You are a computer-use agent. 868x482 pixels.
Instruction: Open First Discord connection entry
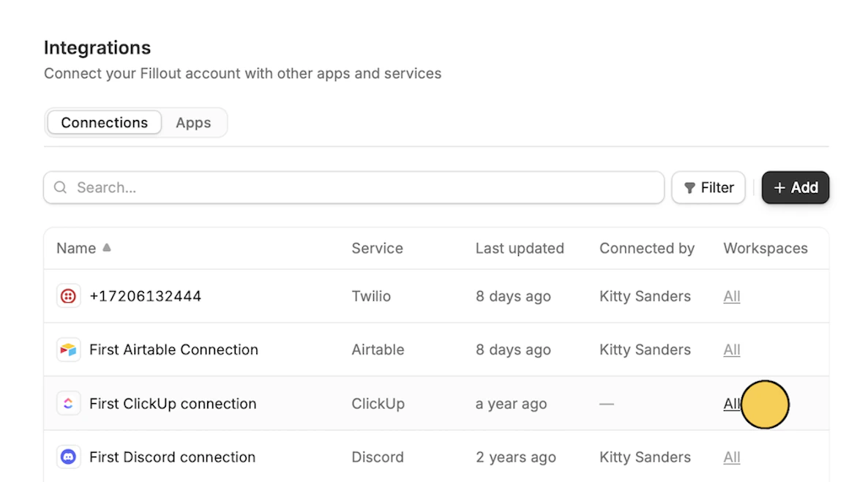coord(172,457)
